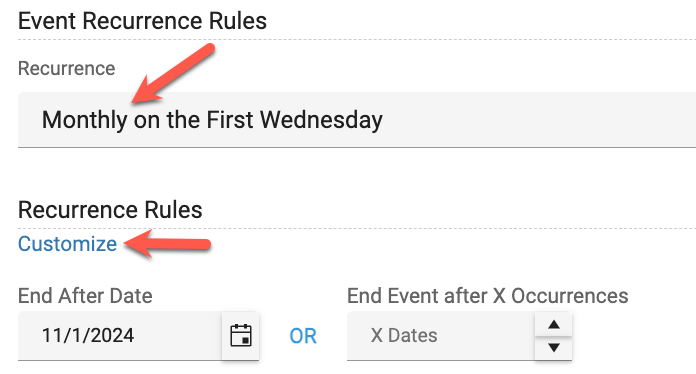This screenshot has height=374, width=696.
Task: Open the Recurrence dropdown showing Monthly on the First Wednesday
Action: click(357, 120)
